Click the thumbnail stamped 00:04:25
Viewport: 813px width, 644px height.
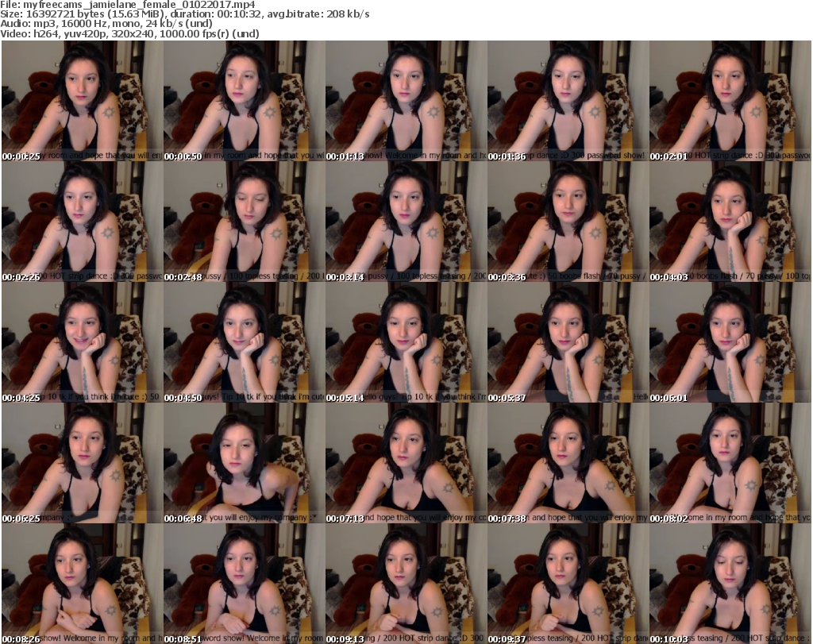pyautogui.click(x=83, y=343)
